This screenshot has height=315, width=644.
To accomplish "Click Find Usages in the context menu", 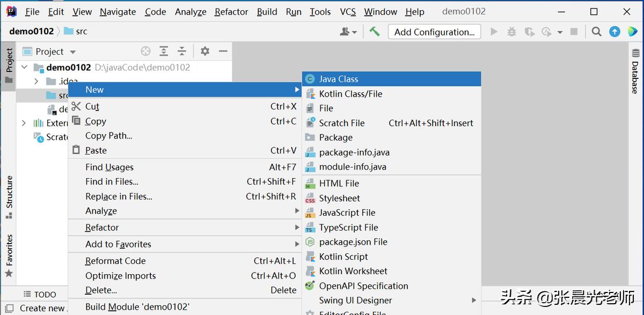I will [x=109, y=167].
